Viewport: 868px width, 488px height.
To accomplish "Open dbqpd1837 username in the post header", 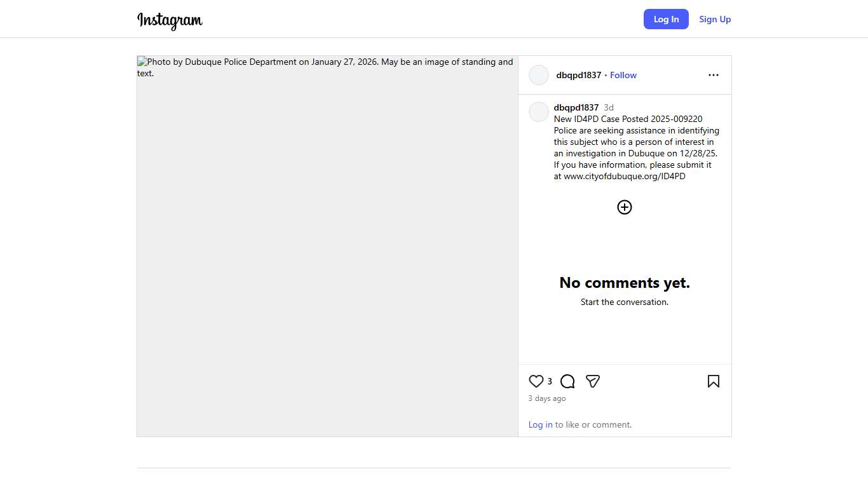I will [x=578, y=75].
